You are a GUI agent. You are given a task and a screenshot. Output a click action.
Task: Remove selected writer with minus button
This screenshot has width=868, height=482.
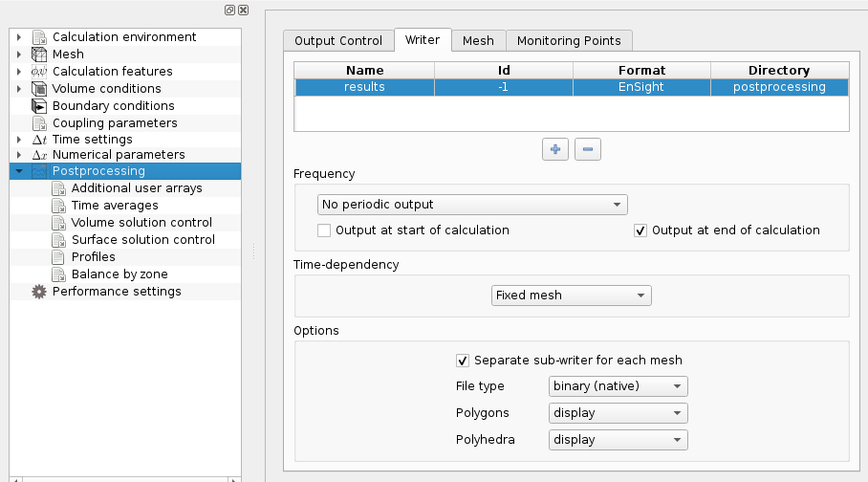(588, 149)
